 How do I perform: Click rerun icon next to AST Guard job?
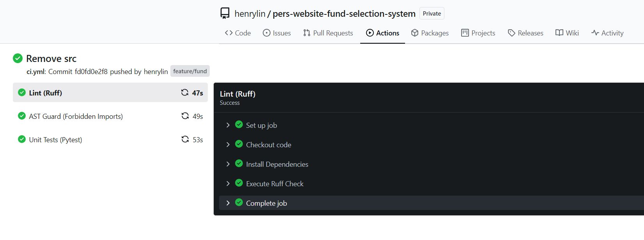(185, 116)
